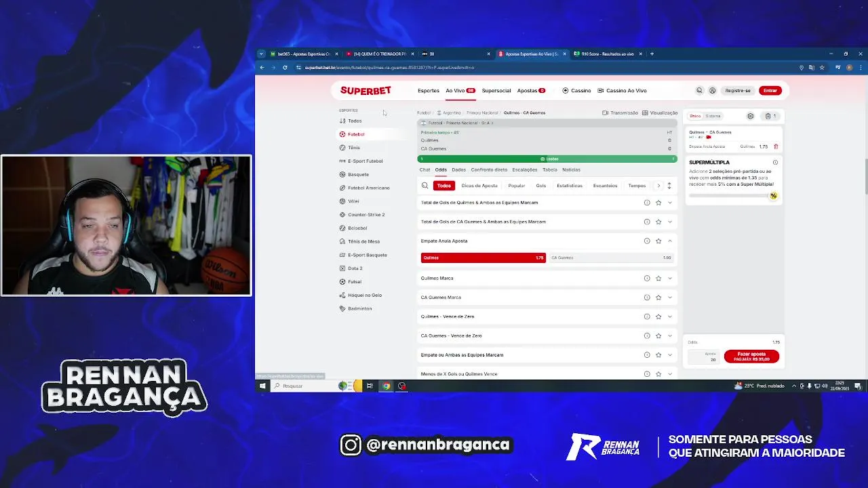Select Único bet type
Image resolution: width=868 pixels, height=488 pixels.
(x=695, y=116)
